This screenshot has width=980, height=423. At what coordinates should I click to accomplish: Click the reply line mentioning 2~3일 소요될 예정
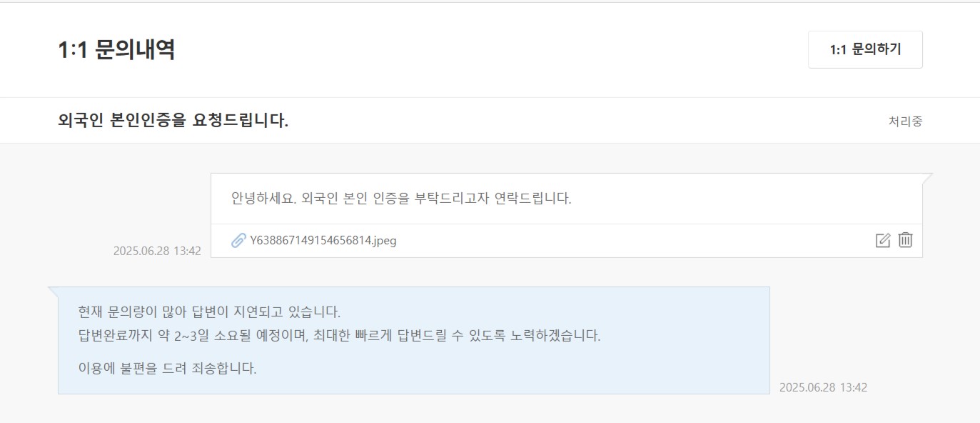point(339,336)
